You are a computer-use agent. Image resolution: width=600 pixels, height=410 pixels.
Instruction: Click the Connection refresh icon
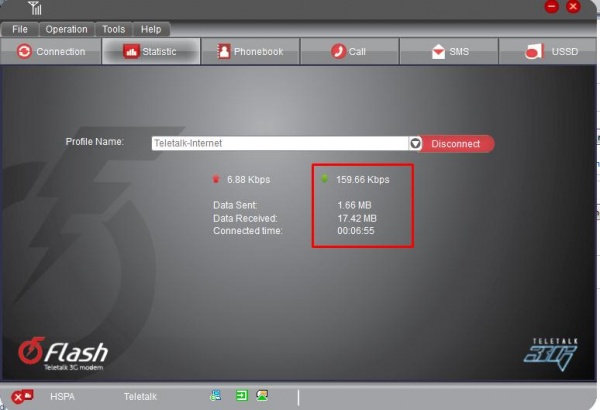click(x=24, y=51)
